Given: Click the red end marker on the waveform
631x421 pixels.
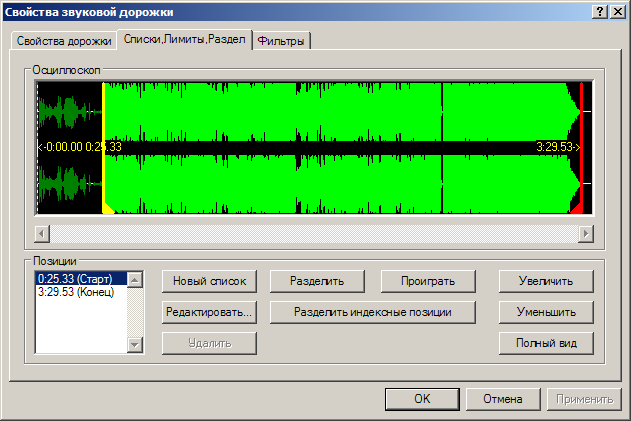Looking at the screenshot, I should pyautogui.click(x=581, y=148).
